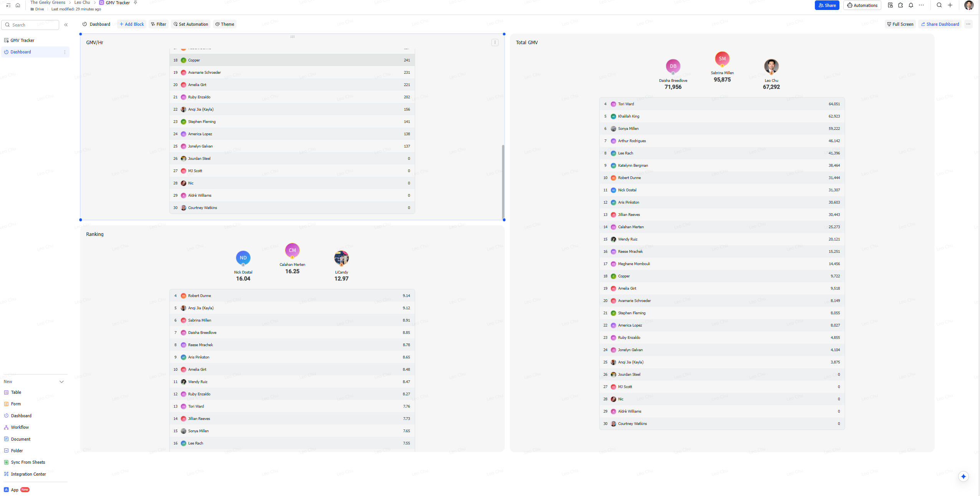Open the dashboard more options ellipsis
Screen dimensions: 980x496
tap(968, 24)
